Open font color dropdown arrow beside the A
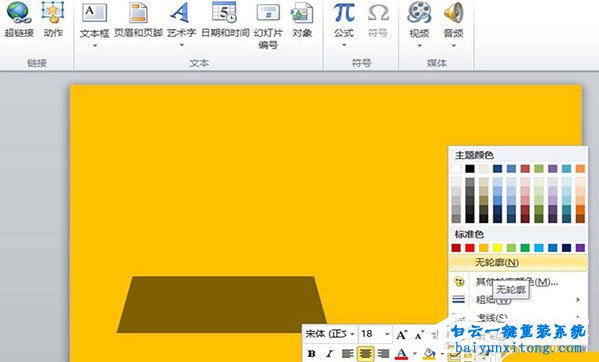Image resolution: width=599 pixels, height=362 pixels. (414, 354)
